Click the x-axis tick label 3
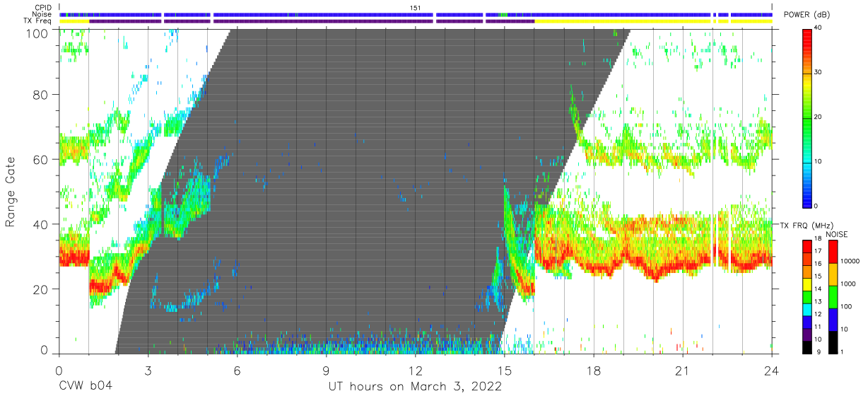 [148, 371]
